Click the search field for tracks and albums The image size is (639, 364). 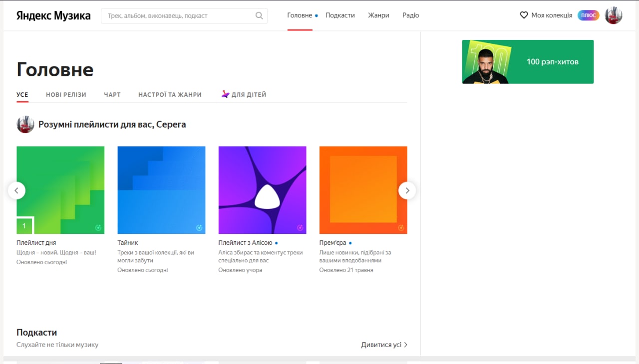pos(184,15)
